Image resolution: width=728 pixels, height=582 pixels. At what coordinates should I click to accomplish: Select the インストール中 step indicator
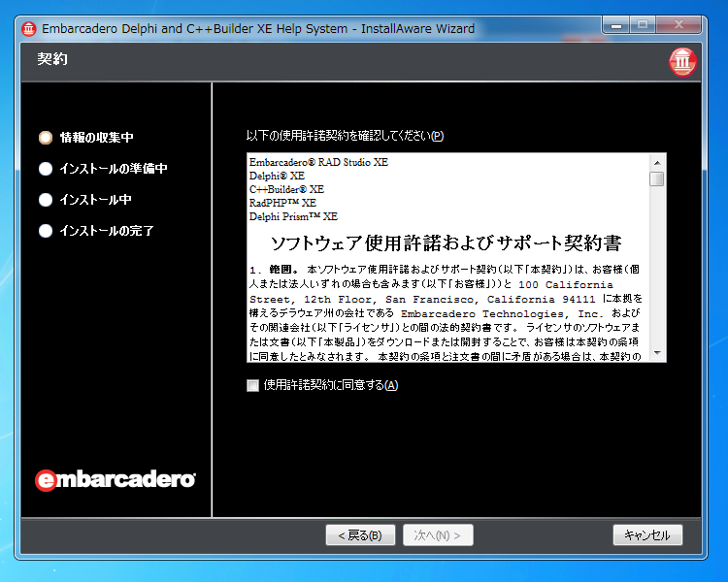coord(46,200)
